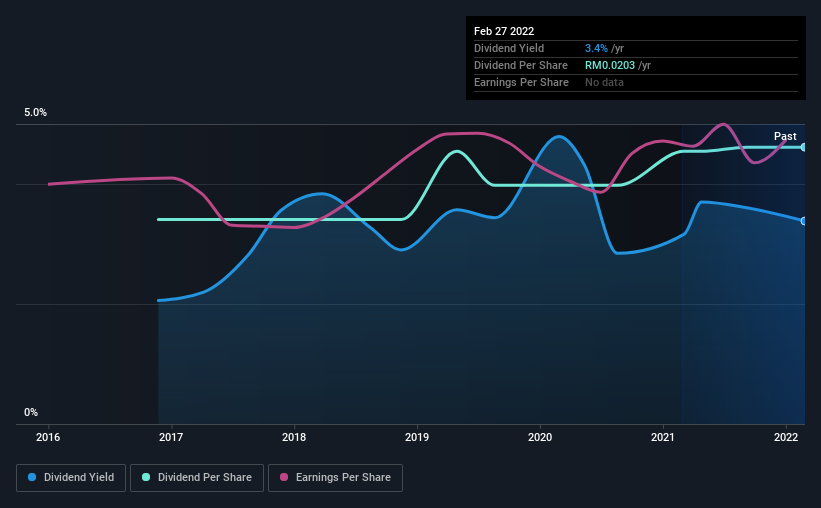Toggle the Earnings Per Share legend button
Image resolution: width=821 pixels, height=508 pixels.
pyautogui.click(x=335, y=478)
